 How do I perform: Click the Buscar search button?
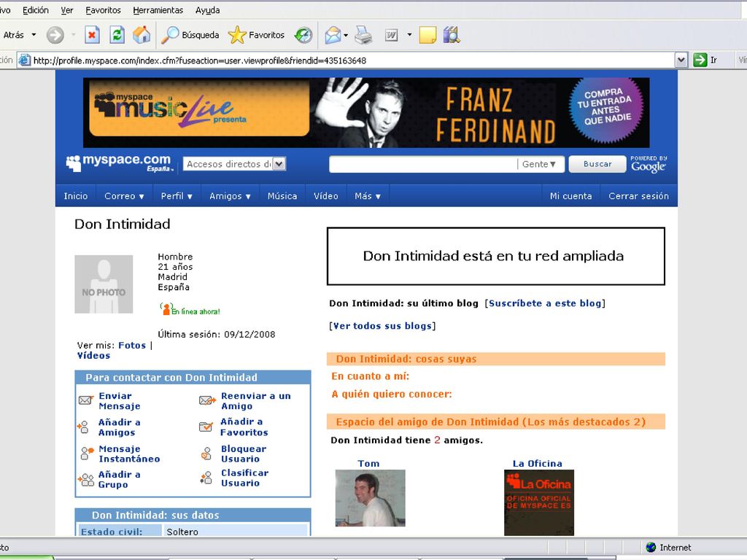pyautogui.click(x=597, y=164)
